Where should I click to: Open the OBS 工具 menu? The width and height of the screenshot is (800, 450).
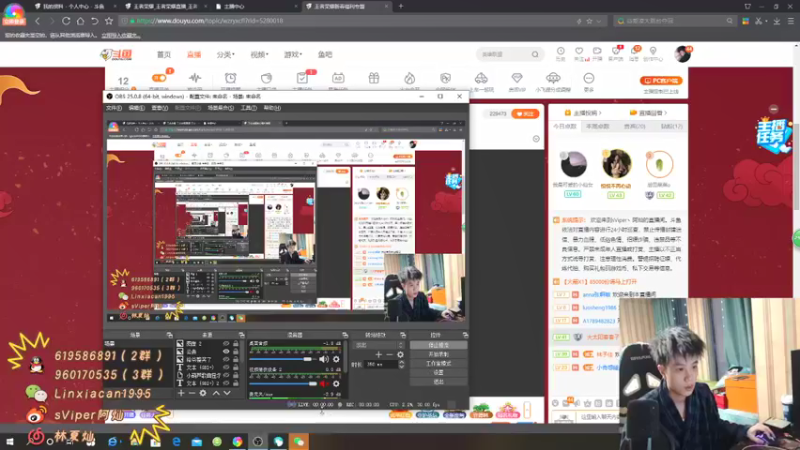248,108
